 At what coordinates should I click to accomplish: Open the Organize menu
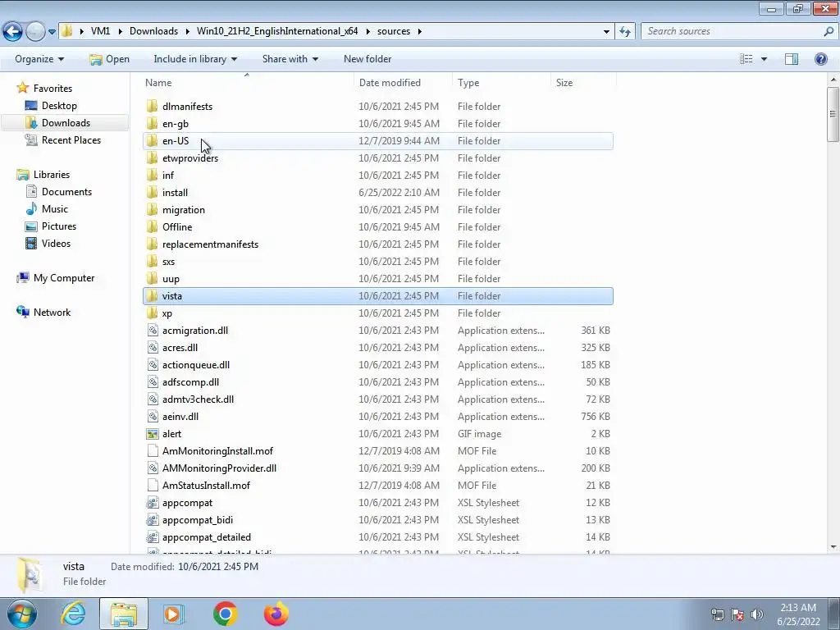tap(39, 59)
